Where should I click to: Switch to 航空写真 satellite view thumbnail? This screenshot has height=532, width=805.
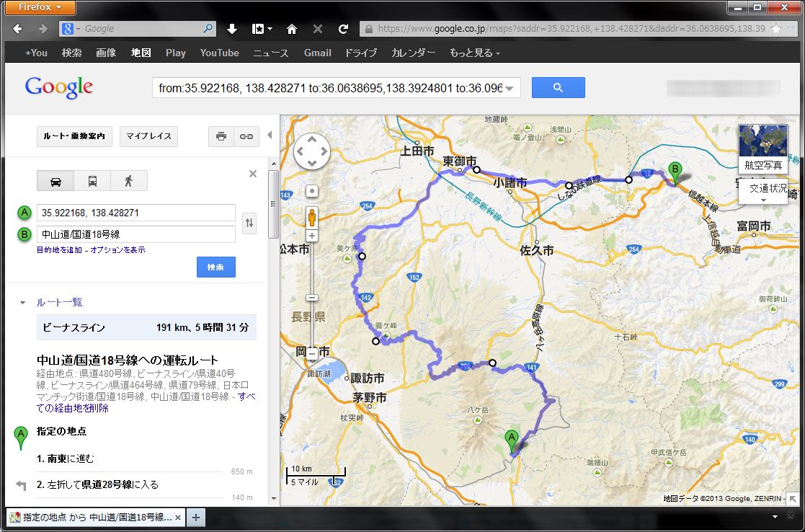[763, 149]
